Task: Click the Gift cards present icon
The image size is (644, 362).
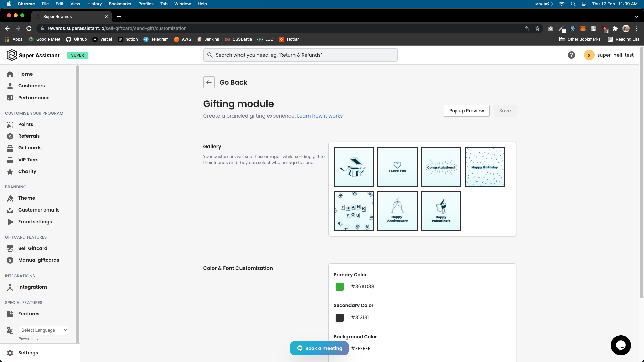Action: tap(10, 148)
